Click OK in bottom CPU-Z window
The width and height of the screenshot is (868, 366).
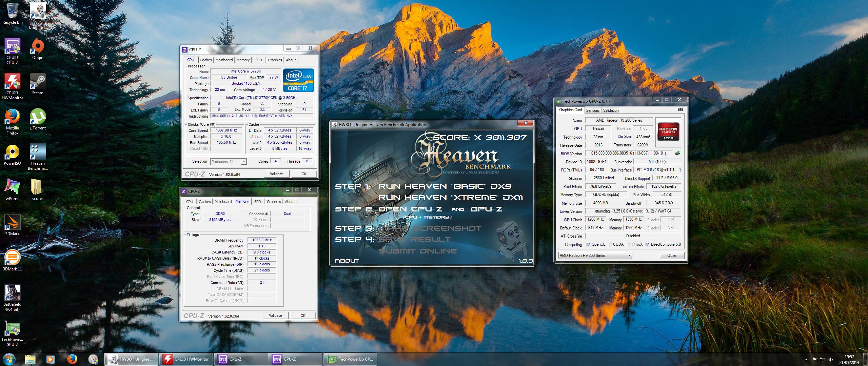[x=303, y=316]
